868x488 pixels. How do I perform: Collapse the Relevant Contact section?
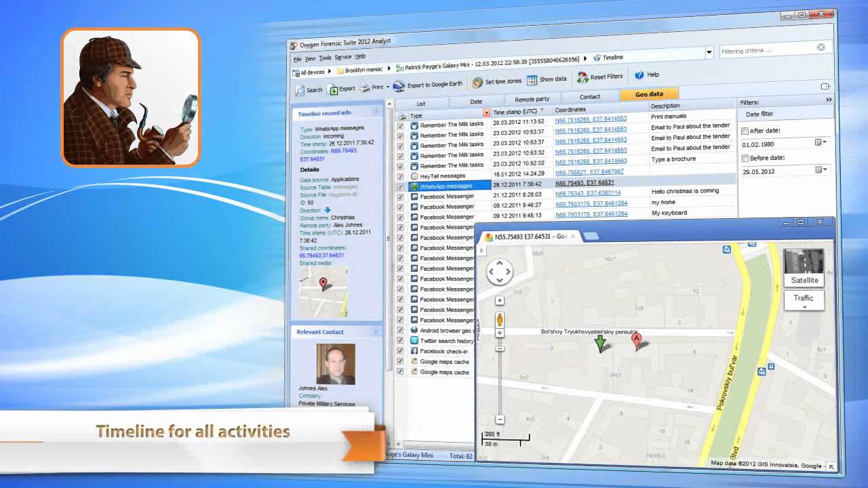376,331
